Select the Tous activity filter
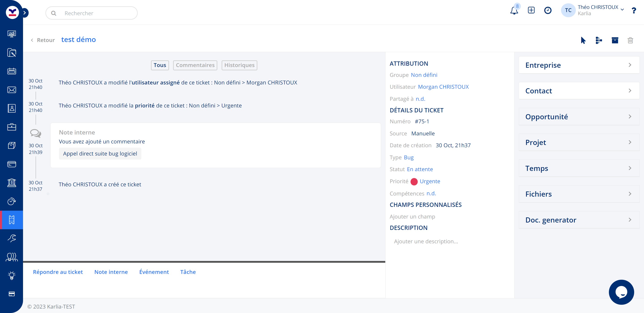The width and height of the screenshot is (644, 313). pyautogui.click(x=160, y=65)
